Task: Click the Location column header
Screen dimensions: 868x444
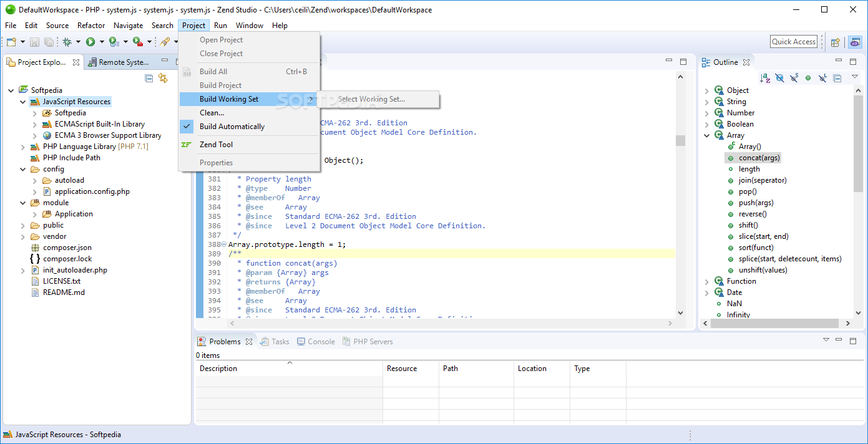Action: [542, 369]
